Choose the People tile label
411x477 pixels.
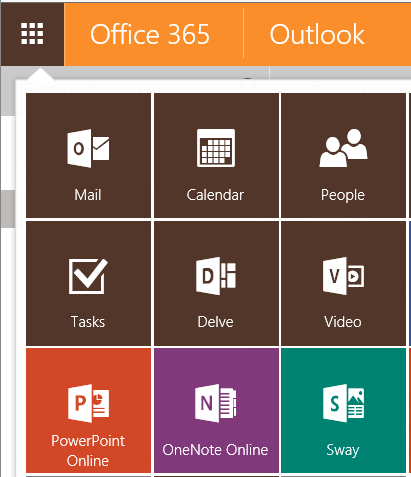click(x=343, y=195)
